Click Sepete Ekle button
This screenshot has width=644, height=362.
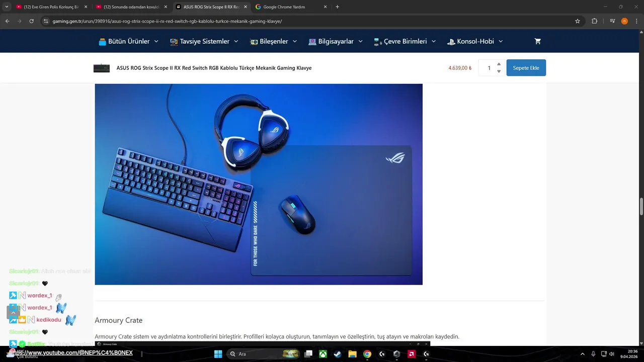(526, 68)
